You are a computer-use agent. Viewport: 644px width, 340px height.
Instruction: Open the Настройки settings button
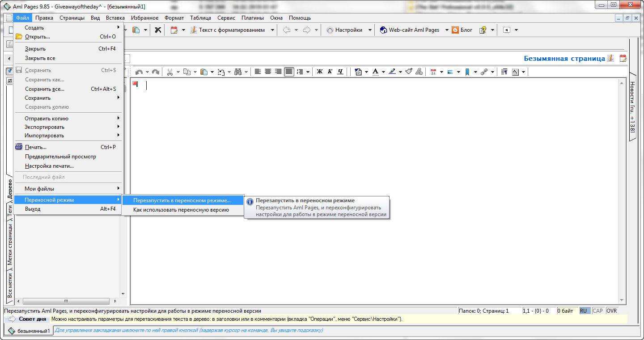344,30
